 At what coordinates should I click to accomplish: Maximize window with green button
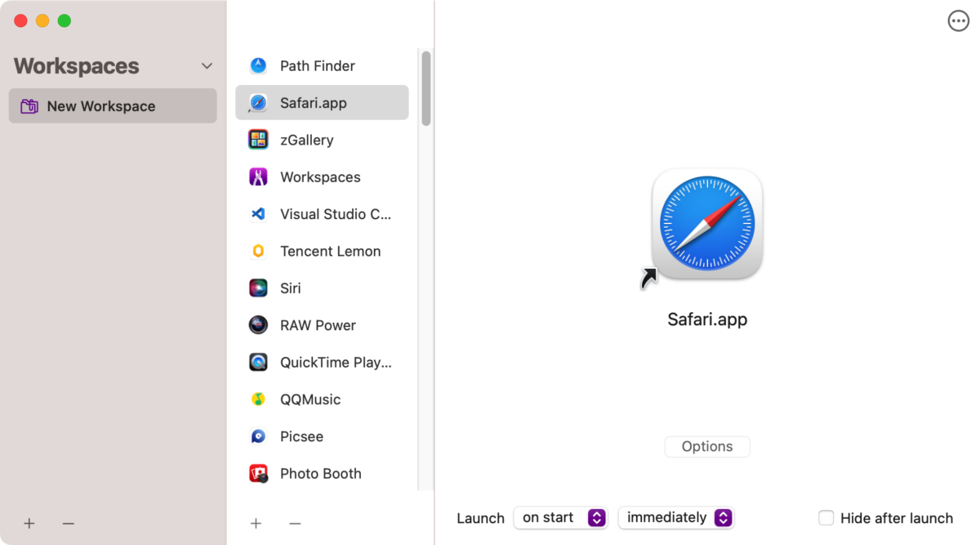64,21
